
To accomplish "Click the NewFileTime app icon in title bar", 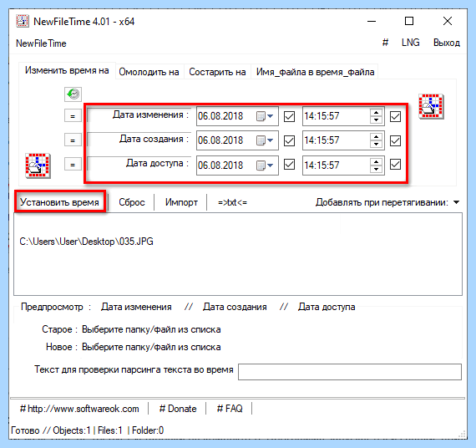I will 23,21.
